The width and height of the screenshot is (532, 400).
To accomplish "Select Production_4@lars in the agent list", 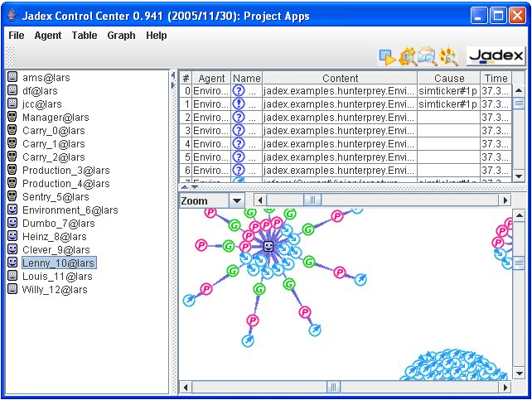I will 66,183.
